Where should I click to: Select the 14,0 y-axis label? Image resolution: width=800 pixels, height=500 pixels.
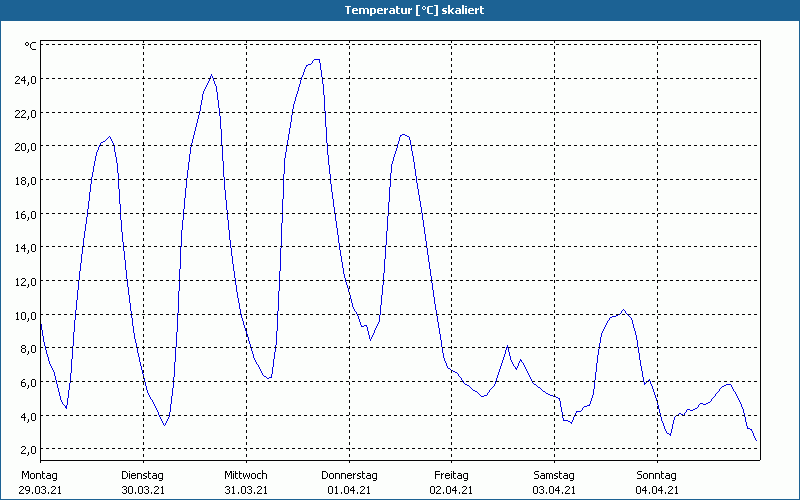(x=26, y=248)
